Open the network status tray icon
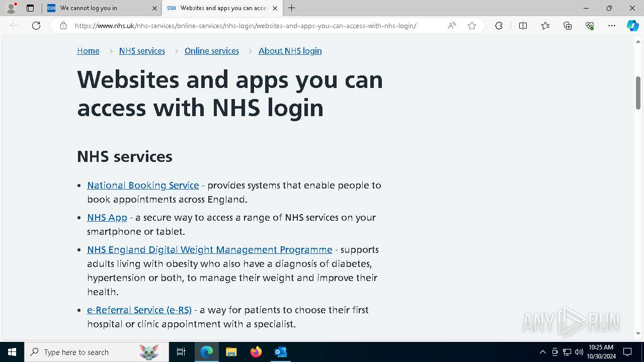Screen dimensions: 644x362 pos(567,352)
